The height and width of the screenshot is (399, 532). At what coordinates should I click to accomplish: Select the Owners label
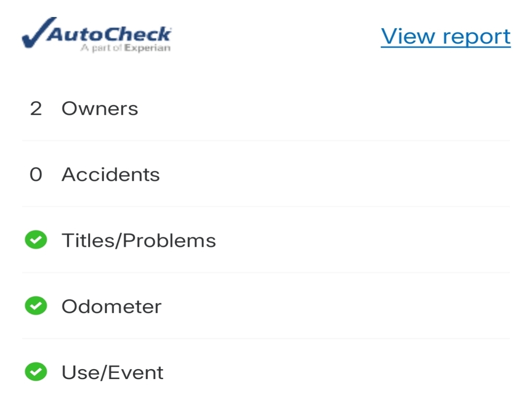point(100,109)
